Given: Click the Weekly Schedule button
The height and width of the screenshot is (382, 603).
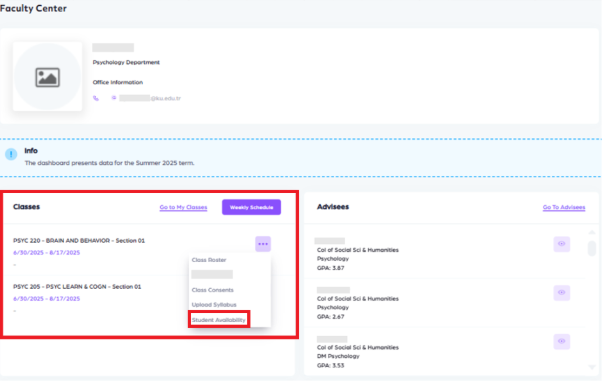Looking at the screenshot, I should coord(252,207).
